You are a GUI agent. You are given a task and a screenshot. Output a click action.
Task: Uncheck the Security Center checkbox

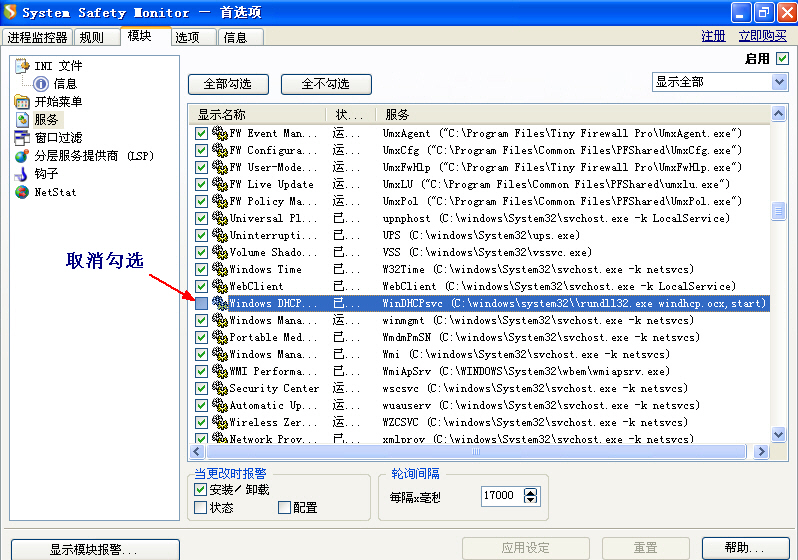[202, 388]
